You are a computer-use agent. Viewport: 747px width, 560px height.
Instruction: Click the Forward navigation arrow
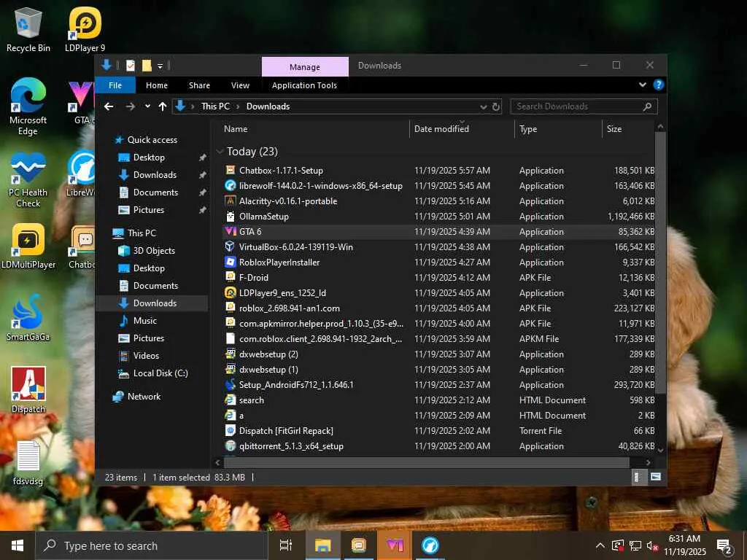point(130,106)
